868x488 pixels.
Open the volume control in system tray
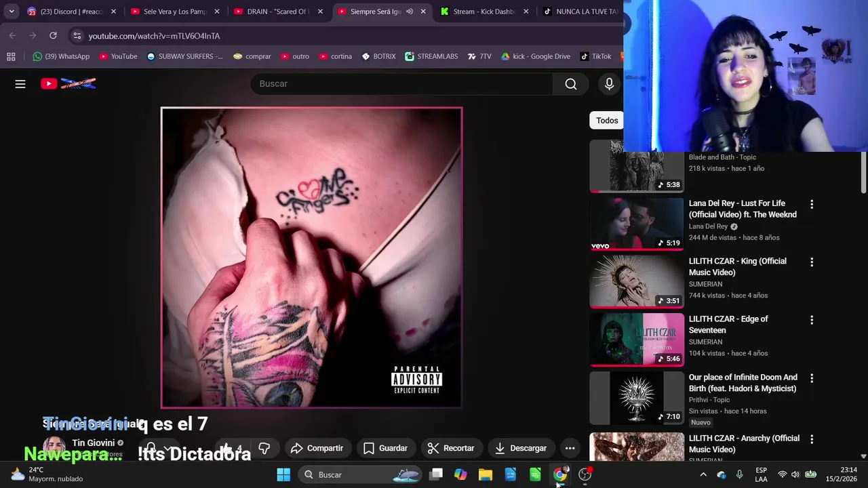click(795, 474)
